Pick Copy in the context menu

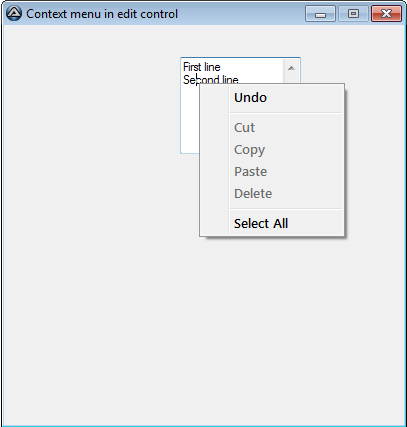point(272,150)
